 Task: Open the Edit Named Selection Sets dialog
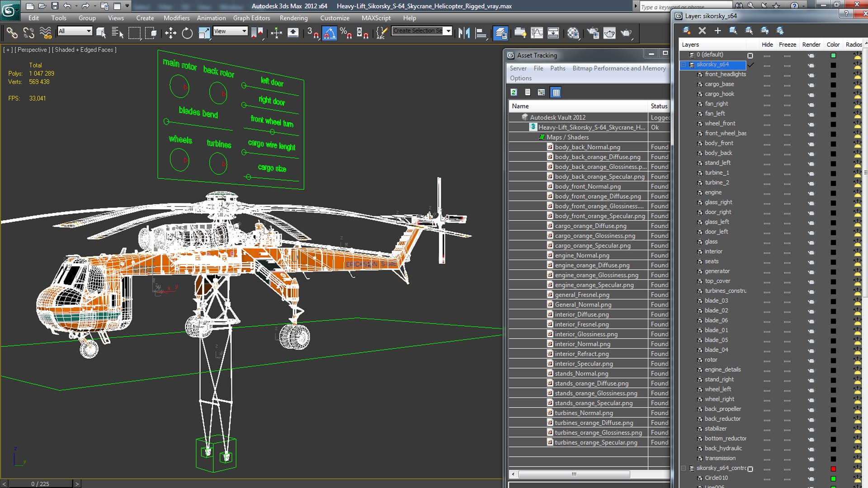[x=382, y=33]
